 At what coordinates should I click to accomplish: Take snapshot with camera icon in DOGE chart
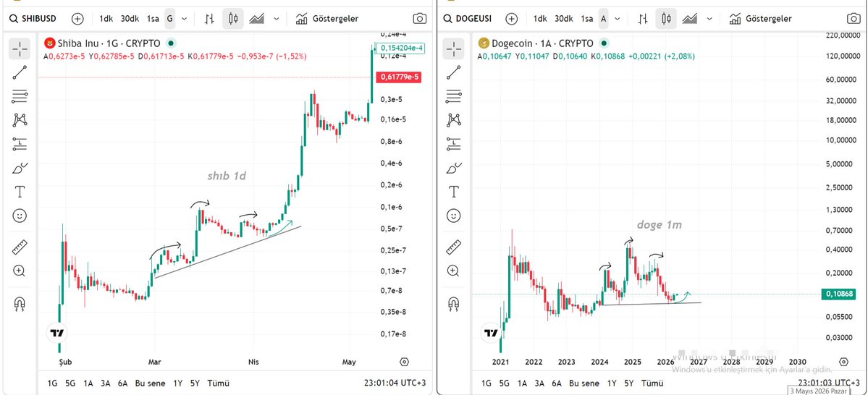854,19
